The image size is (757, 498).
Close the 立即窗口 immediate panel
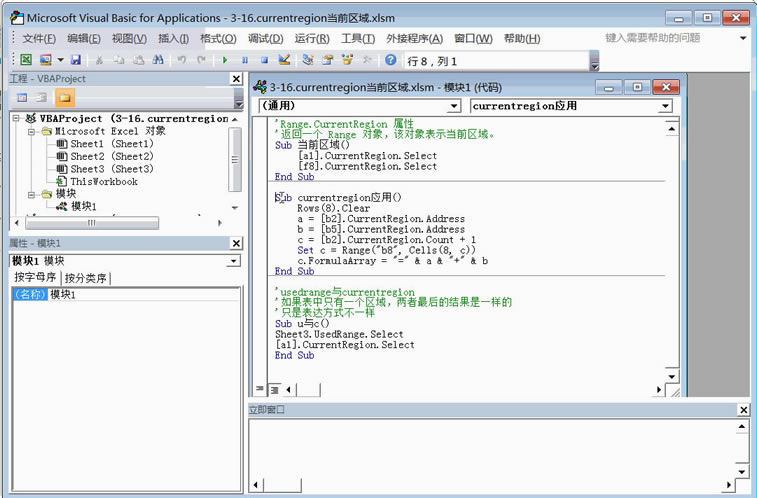coord(743,410)
